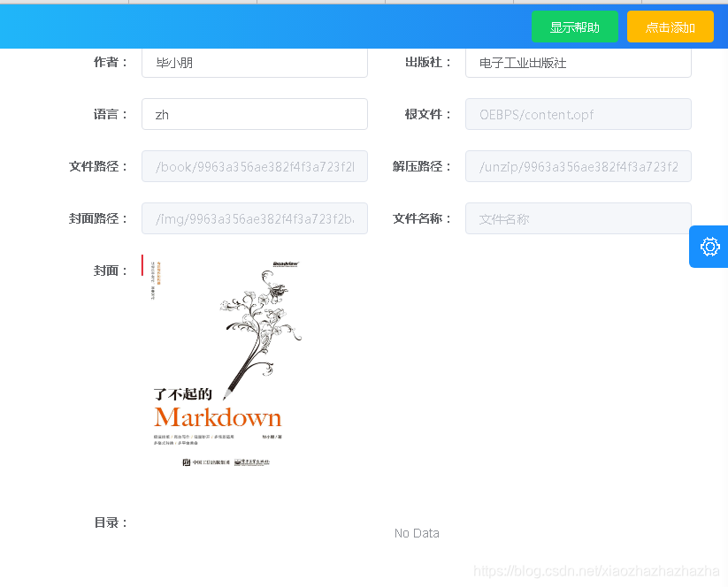The height and width of the screenshot is (587, 728).
Task: Open the settings gear panel
Action: 709,247
